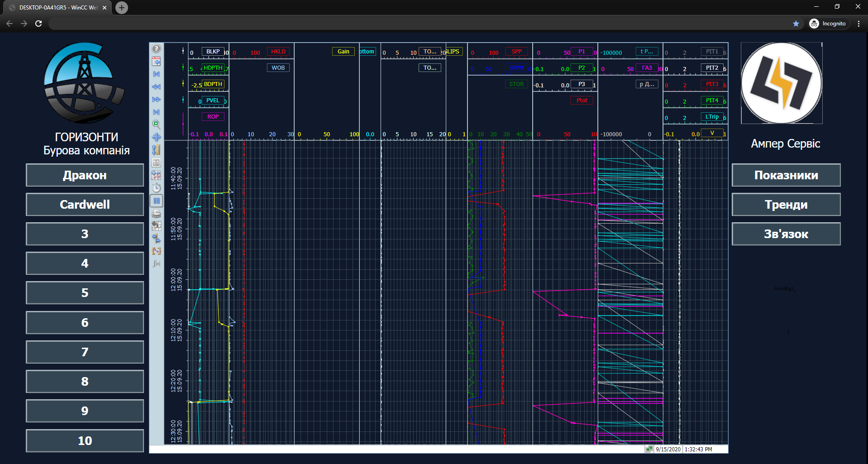
Task: Click the browser address bar
Action: 419,24
